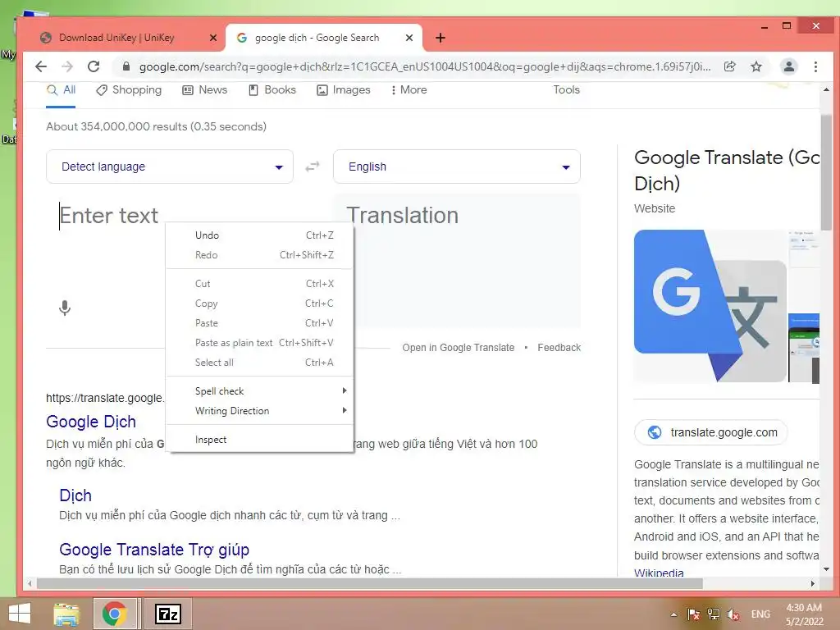
Task: Click the horizontal scroll right arrow
Action: pos(813,583)
